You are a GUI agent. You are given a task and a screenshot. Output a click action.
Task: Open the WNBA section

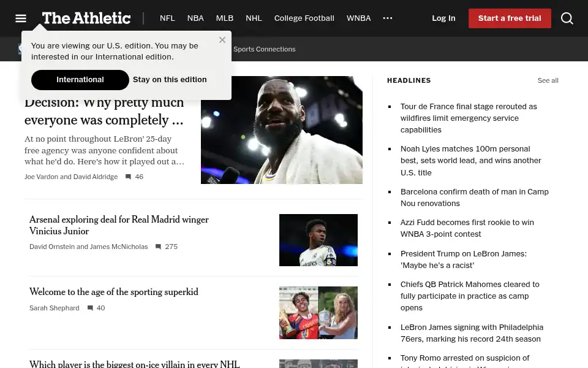tap(358, 18)
